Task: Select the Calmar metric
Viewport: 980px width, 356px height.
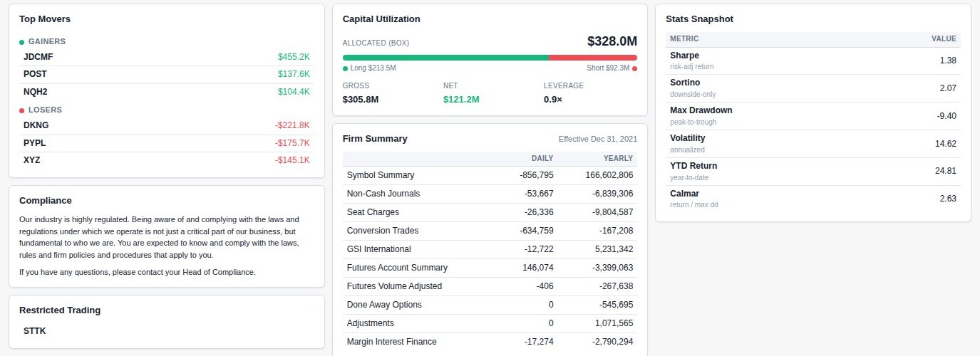Action: tap(813, 199)
